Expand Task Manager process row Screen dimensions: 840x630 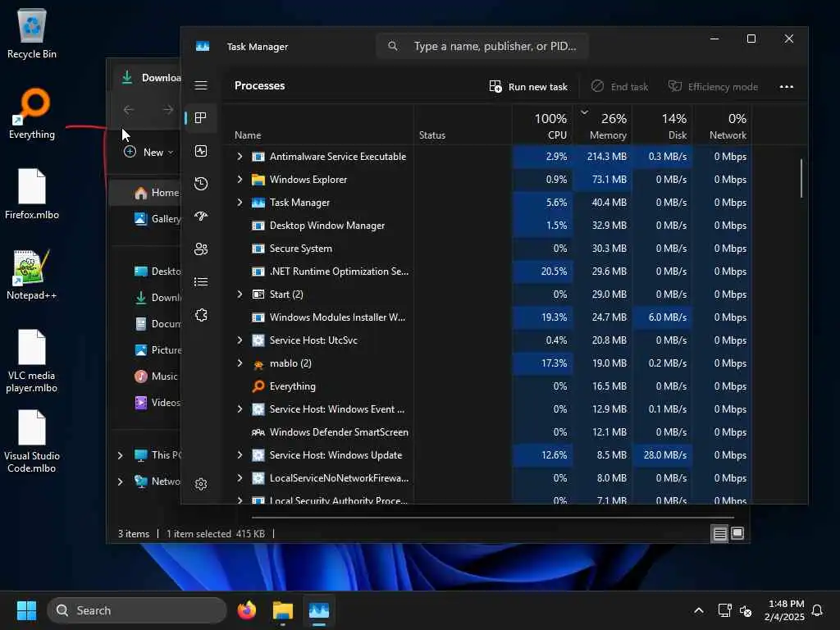pos(240,203)
